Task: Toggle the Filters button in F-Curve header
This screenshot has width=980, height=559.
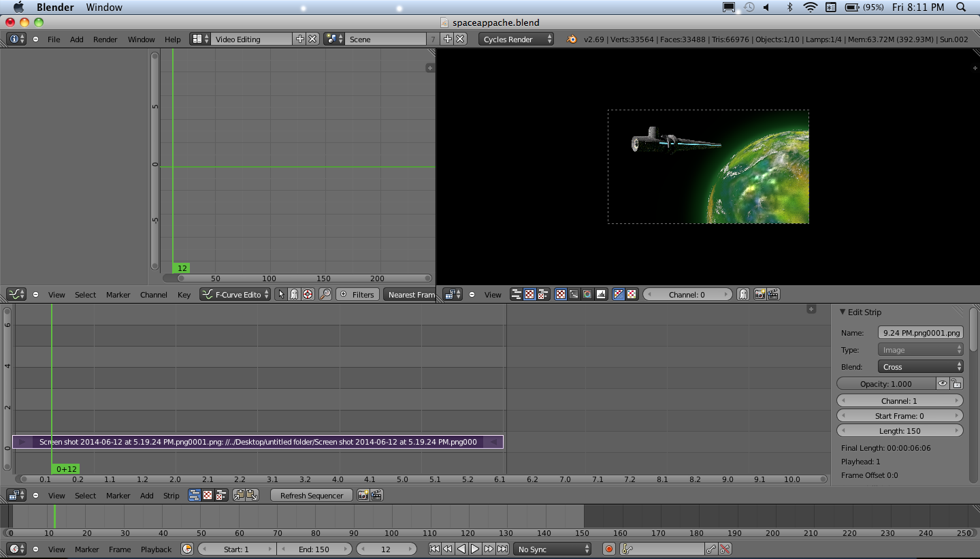Action: (357, 295)
